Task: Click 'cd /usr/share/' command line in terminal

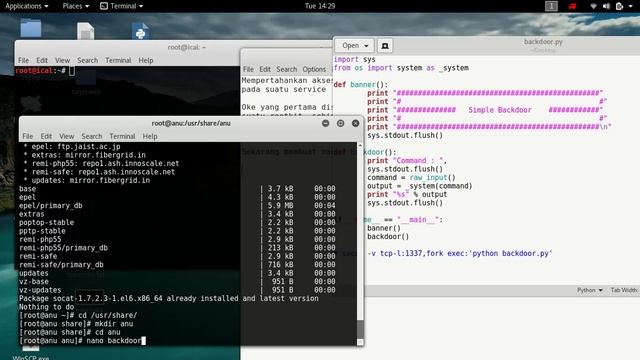Action: 78,315
